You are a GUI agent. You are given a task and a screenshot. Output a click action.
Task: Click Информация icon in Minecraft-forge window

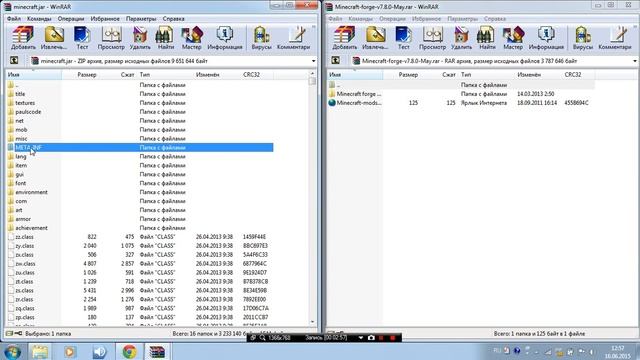coord(546,38)
